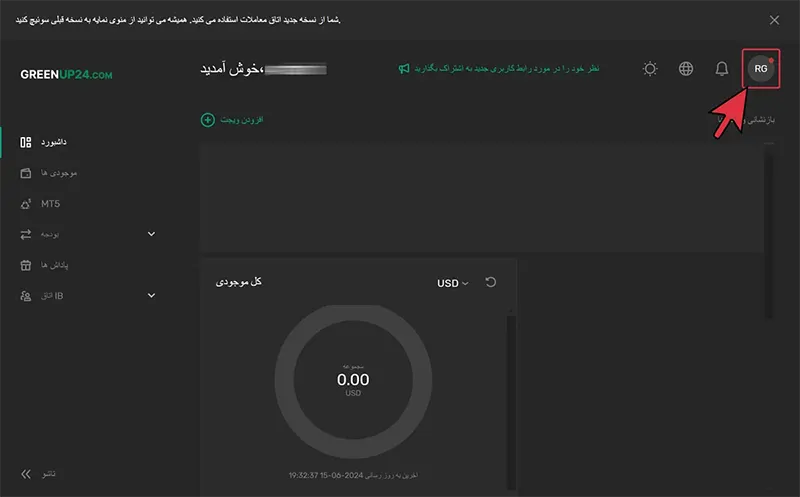The image size is (800, 497).
Task: Click the wallet icon in sidebar
Action: (x=26, y=173)
